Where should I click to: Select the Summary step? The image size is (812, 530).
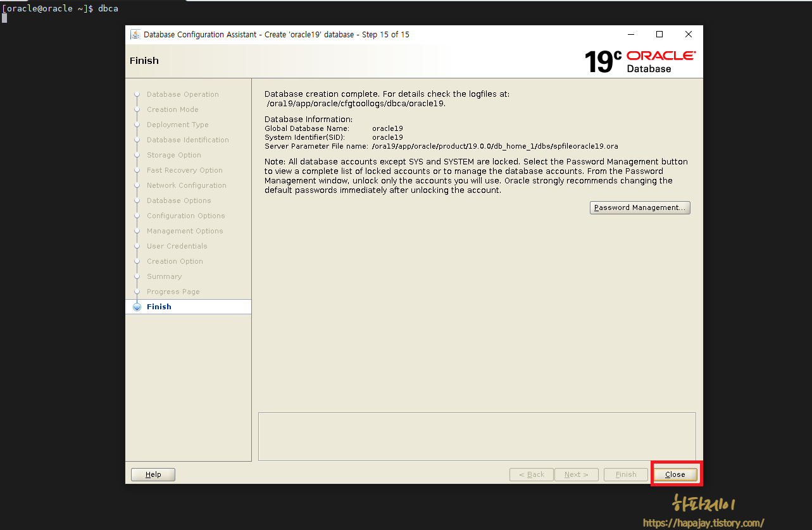click(x=165, y=276)
